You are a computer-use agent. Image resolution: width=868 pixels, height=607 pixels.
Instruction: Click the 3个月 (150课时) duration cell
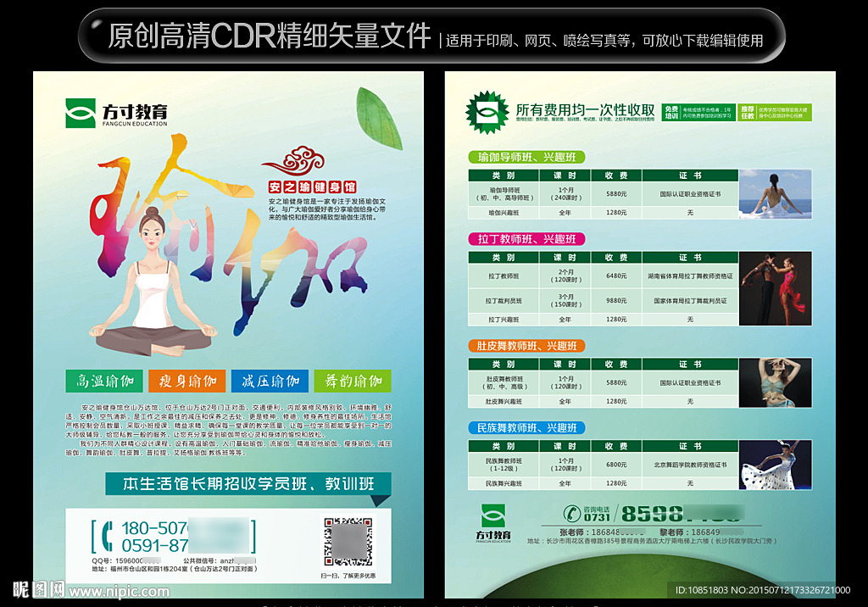[565, 301]
